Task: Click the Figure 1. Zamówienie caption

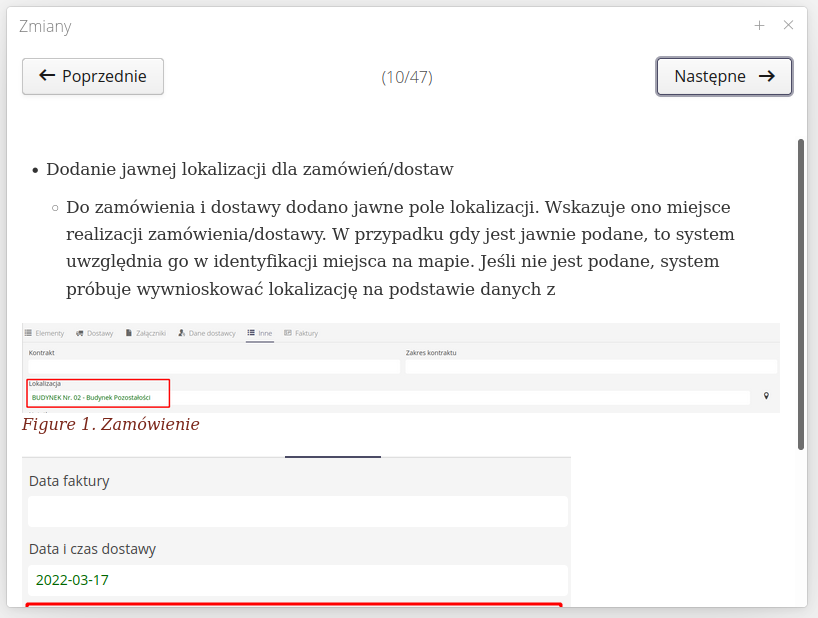Action: click(110, 425)
